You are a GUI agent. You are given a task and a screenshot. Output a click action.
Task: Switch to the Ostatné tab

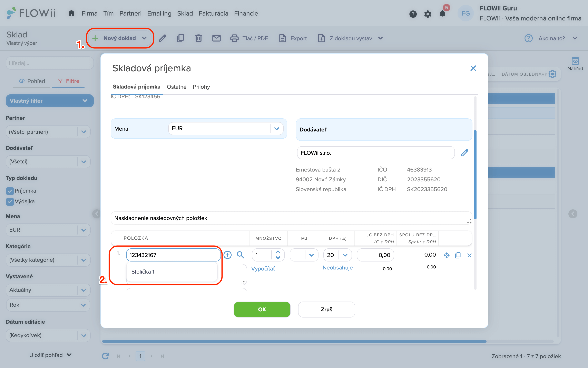point(177,87)
